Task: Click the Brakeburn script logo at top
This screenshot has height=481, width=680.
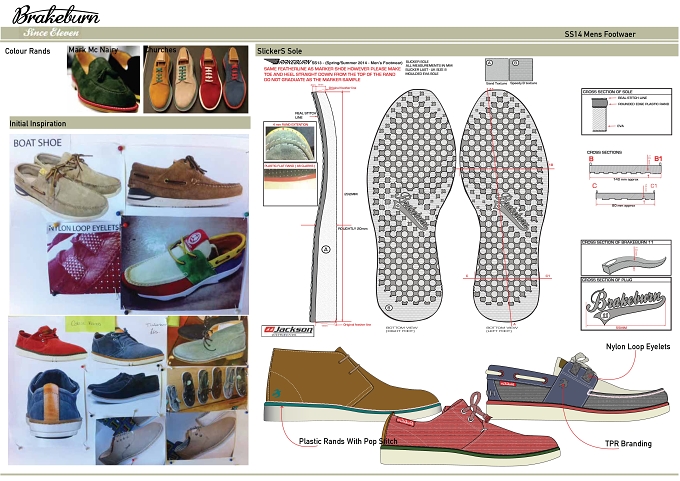Action: pyautogui.click(x=56, y=15)
